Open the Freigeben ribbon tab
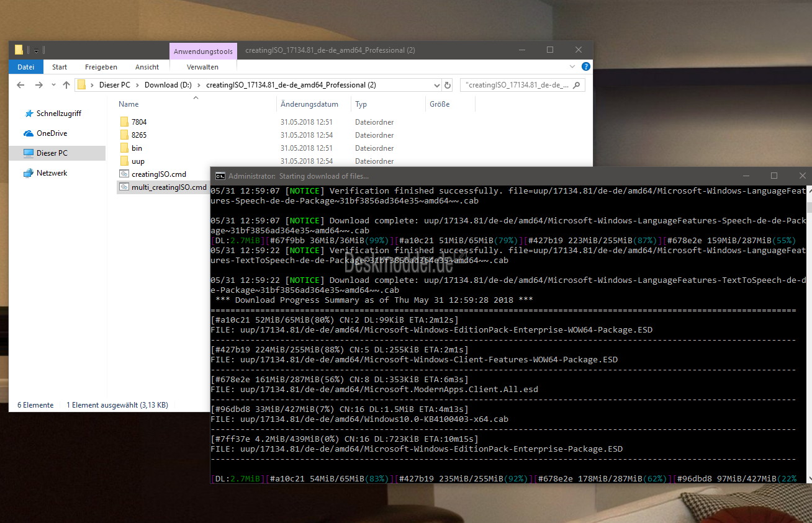The height and width of the screenshot is (523, 812). click(101, 67)
